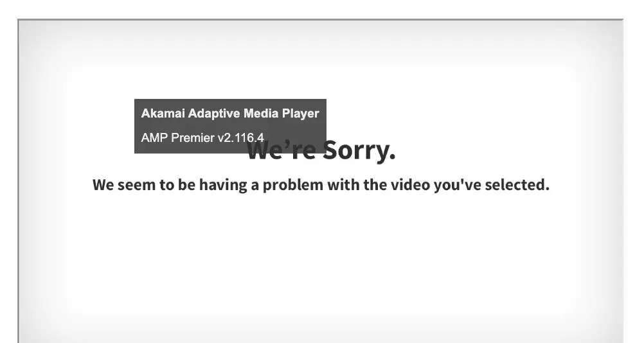Click empty player area below the error message
The width and height of the screenshot is (644, 343).
tap(321, 267)
